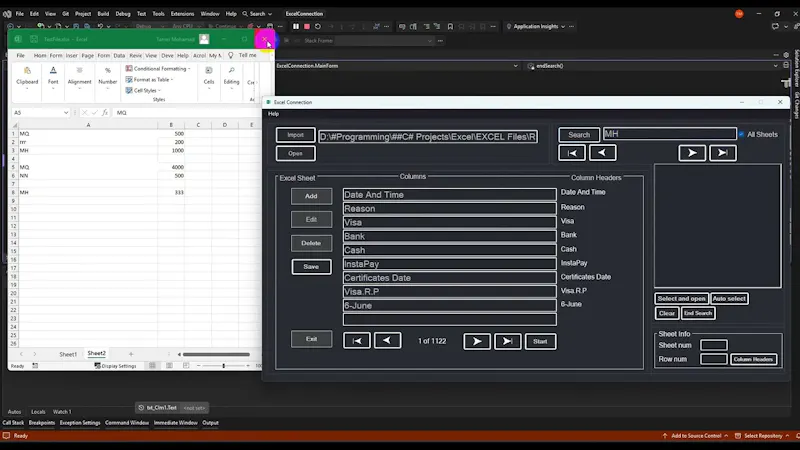Toggle bookmark icon in Visual Studio toolbar

coord(450,27)
